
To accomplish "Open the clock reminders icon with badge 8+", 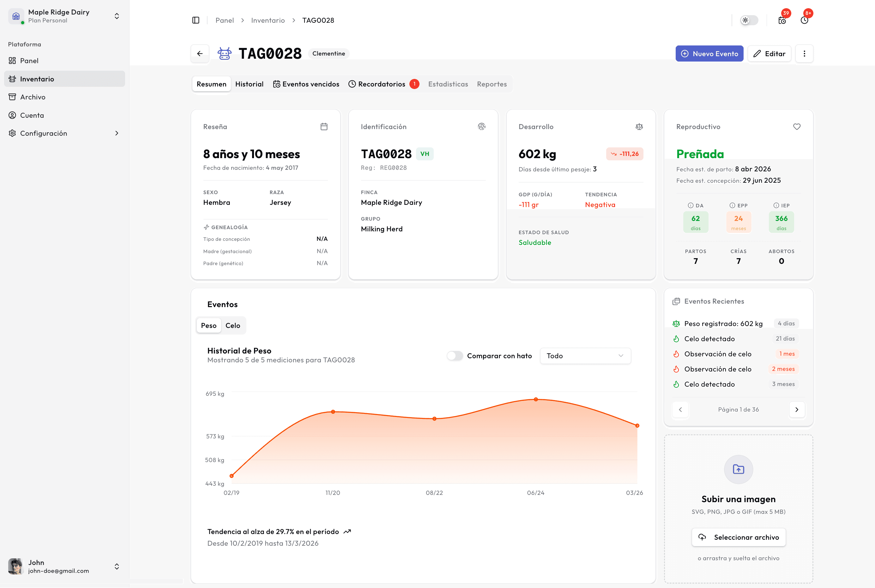I will point(804,20).
